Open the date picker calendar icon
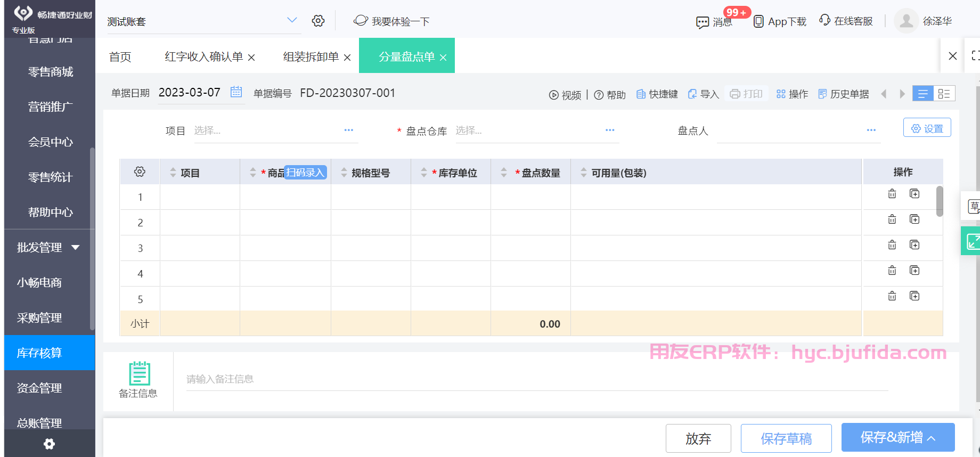The image size is (980, 457). [236, 92]
